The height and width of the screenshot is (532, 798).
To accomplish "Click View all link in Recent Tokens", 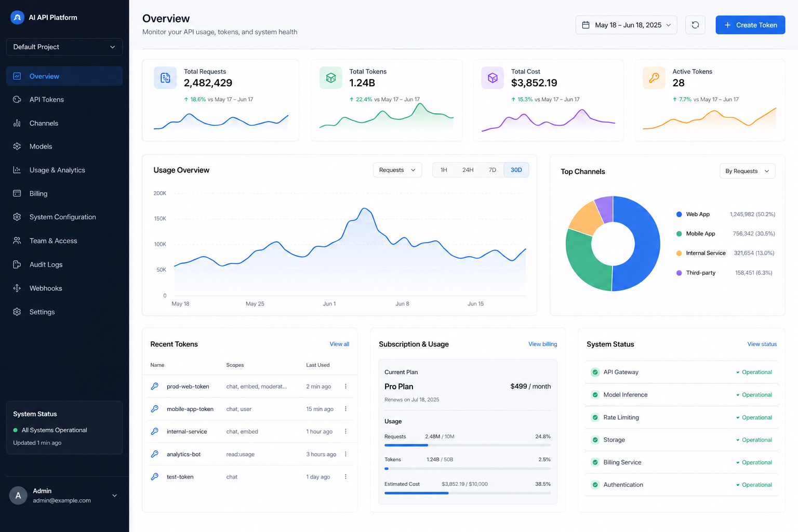I will pos(339,344).
